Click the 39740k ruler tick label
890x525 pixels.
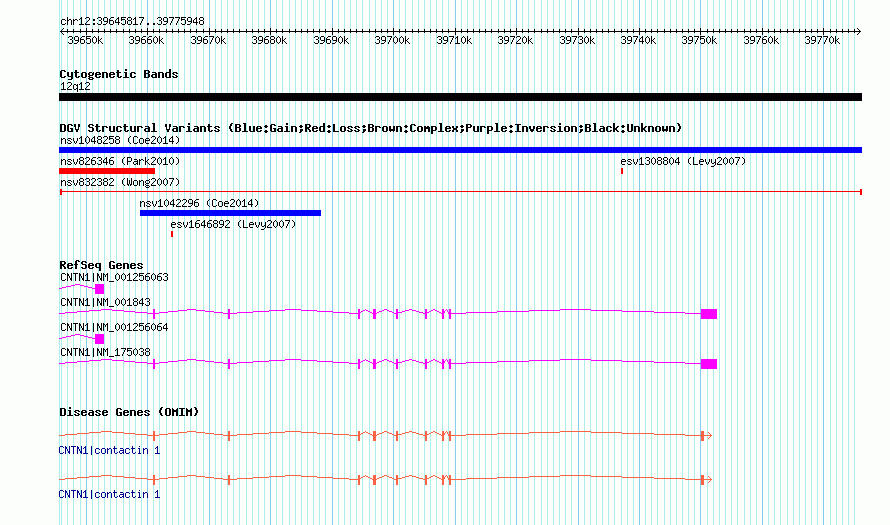[639, 40]
